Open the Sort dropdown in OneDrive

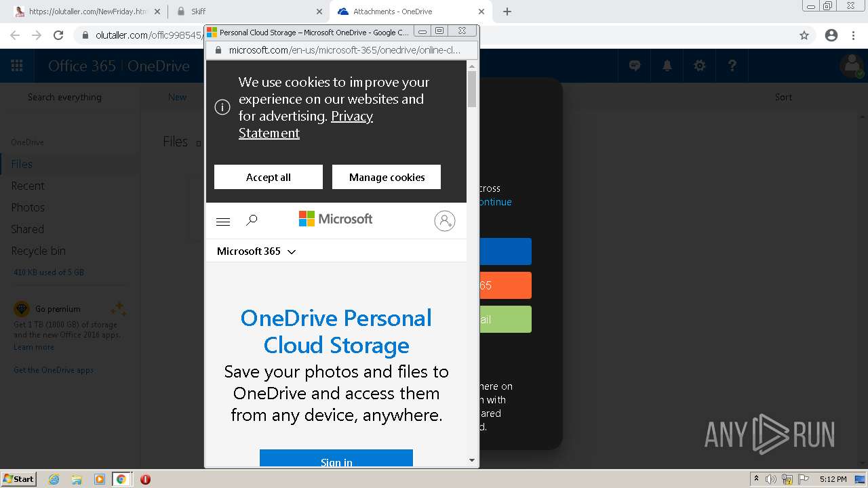[x=783, y=97]
